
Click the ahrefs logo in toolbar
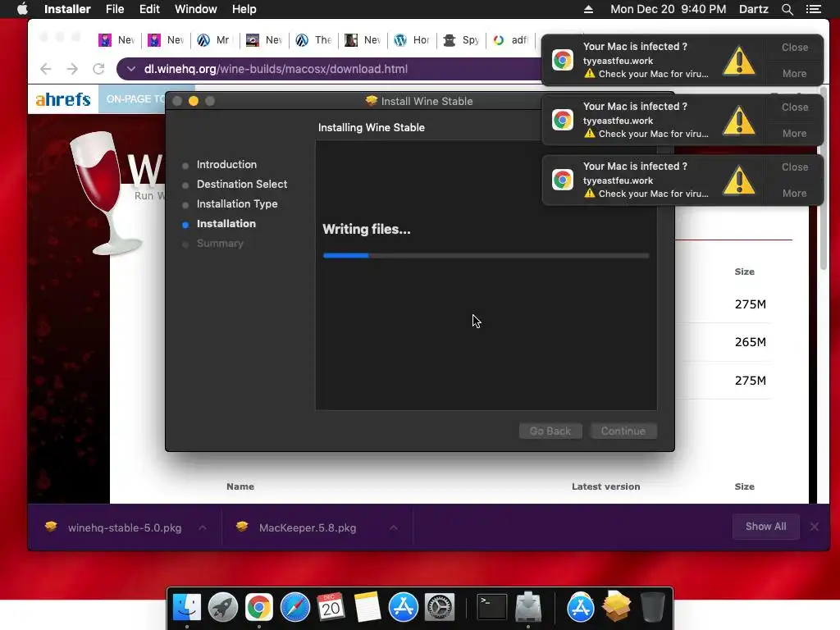coord(63,99)
